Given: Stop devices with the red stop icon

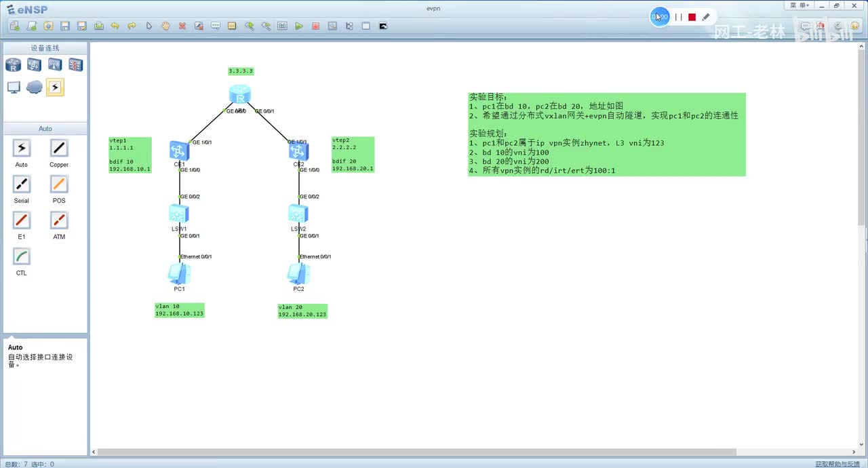Looking at the screenshot, I should pos(315,26).
